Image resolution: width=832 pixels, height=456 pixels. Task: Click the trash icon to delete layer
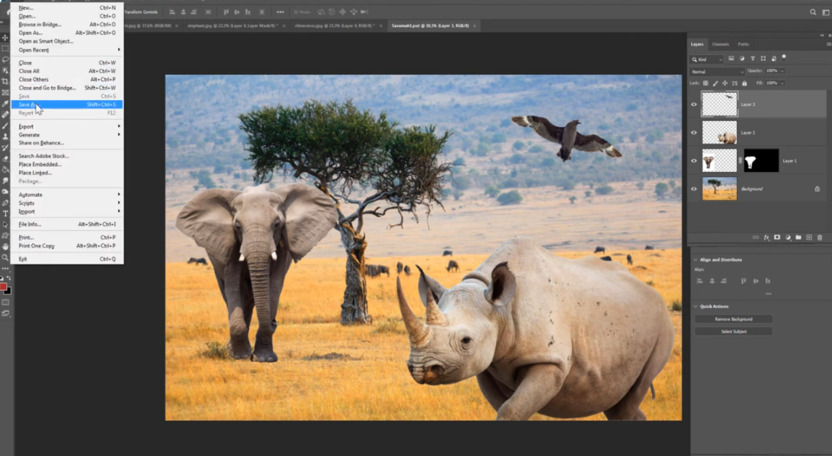tap(820, 237)
